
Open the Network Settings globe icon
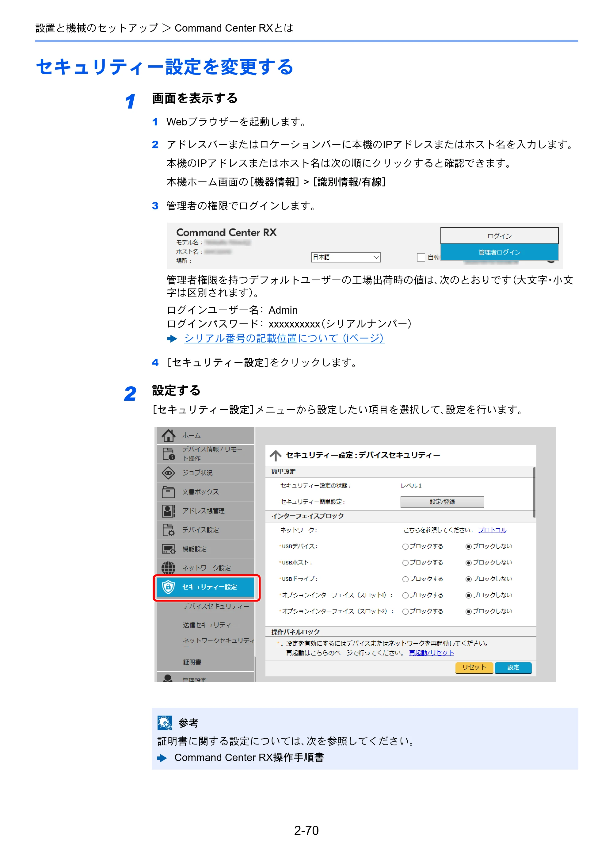coord(168,568)
